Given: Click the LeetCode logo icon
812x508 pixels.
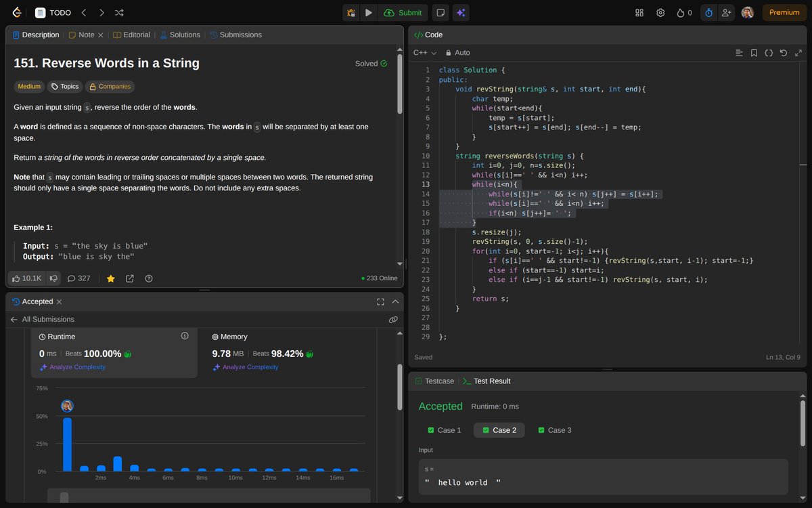Looking at the screenshot, I should click(x=17, y=12).
